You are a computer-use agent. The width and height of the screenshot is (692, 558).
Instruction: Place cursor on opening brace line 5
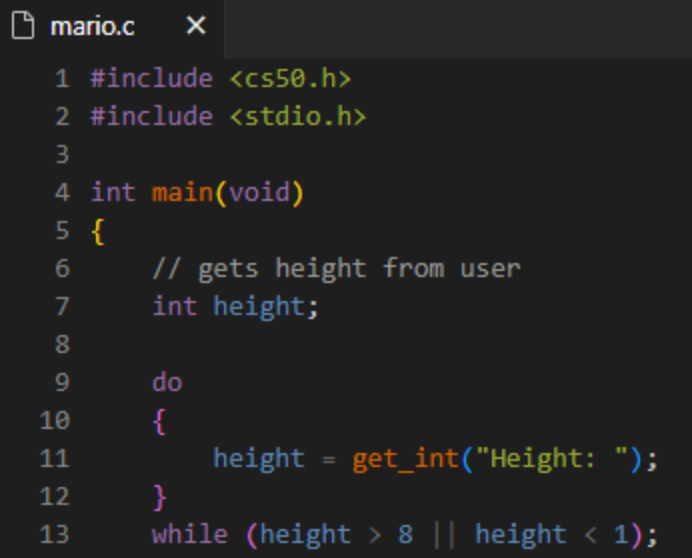pyautogui.click(x=98, y=231)
